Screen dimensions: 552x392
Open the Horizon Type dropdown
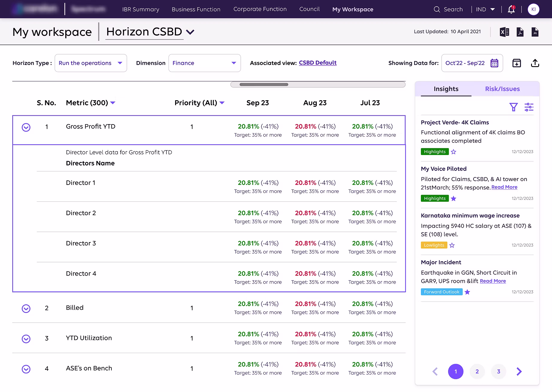91,63
